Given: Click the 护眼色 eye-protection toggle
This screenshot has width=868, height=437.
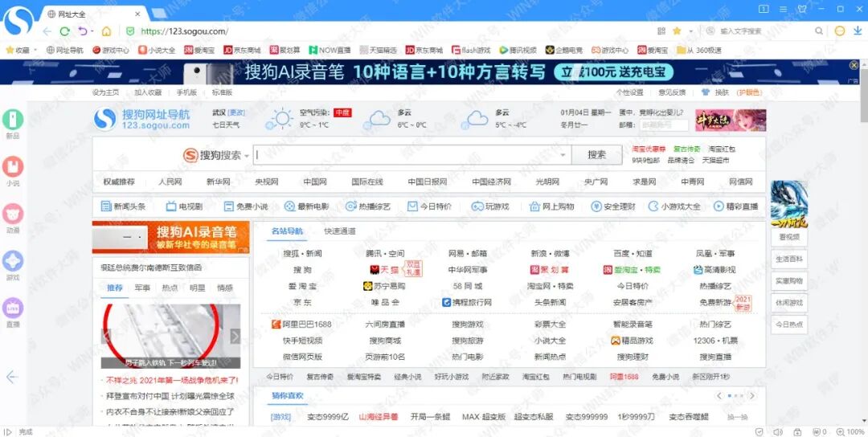Looking at the screenshot, I should click(750, 92).
